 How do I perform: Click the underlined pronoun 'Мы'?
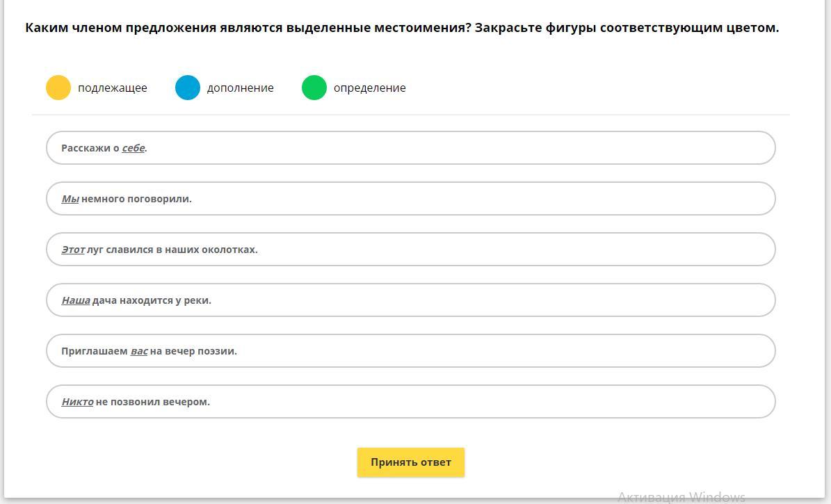click(x=70, y=199)
